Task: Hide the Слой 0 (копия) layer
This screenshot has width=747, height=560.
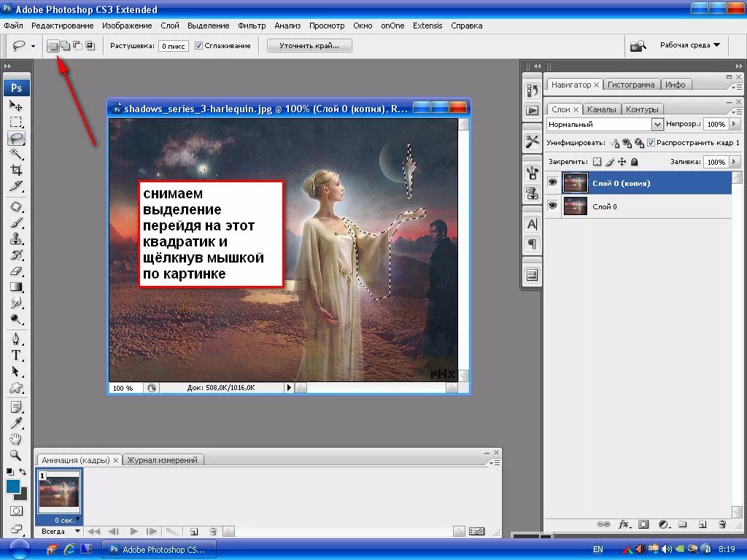Action: click(x=553, y=182)
